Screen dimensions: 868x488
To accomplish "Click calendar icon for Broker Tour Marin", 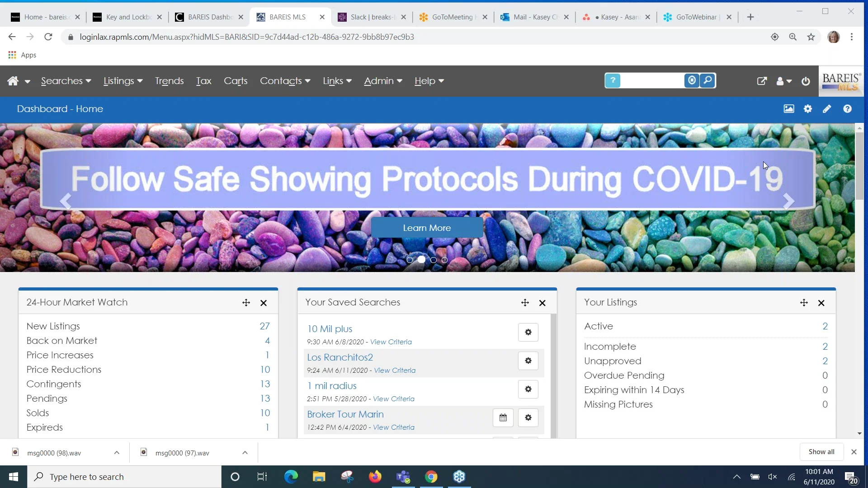I will point(503,418).
